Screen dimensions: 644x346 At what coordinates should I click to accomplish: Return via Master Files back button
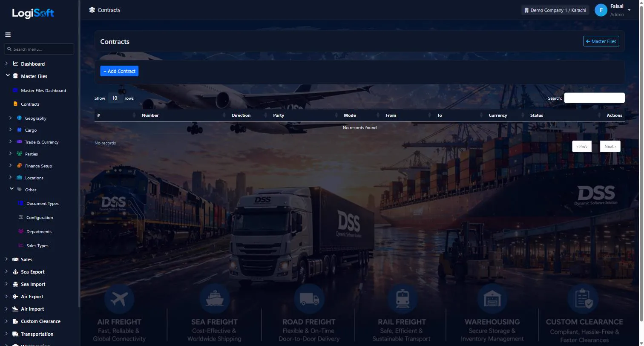601,41
